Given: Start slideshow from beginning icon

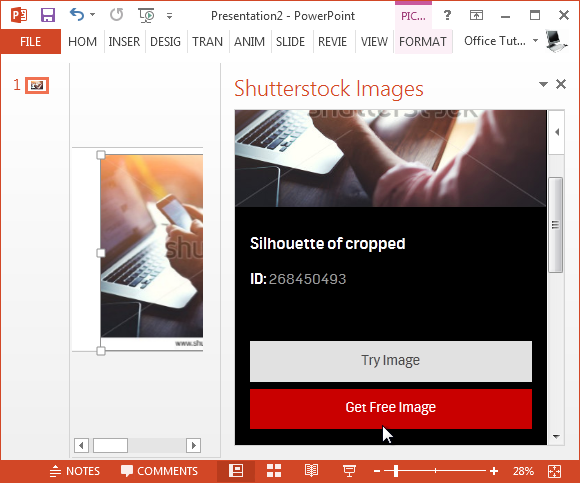Looking at the screenshot, I should 146,16.
